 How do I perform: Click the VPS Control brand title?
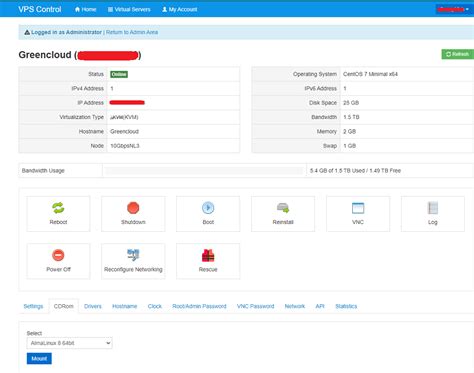pyautogui.click(x=40, y=9)
